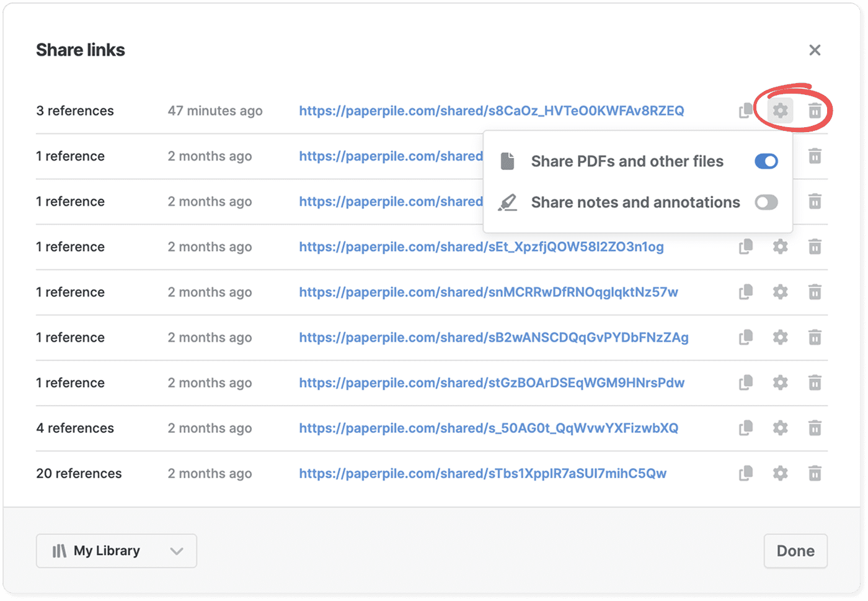Open the s8CaOz shared link URL

coord(492,110)
